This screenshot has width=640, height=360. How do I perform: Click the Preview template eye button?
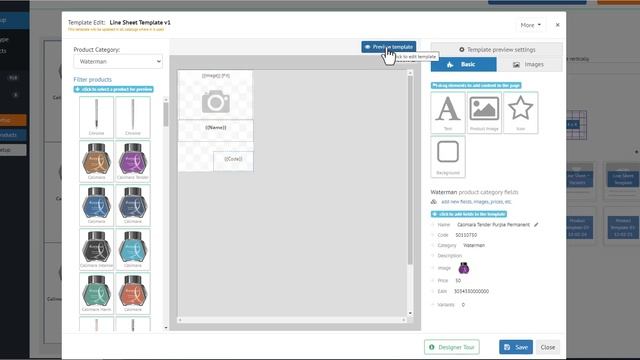click(389, 47)
